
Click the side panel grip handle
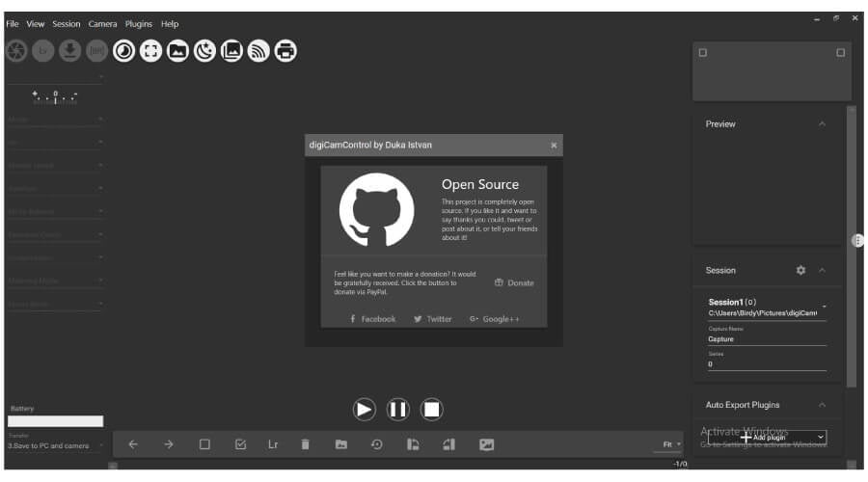click(x=857, y=240)
